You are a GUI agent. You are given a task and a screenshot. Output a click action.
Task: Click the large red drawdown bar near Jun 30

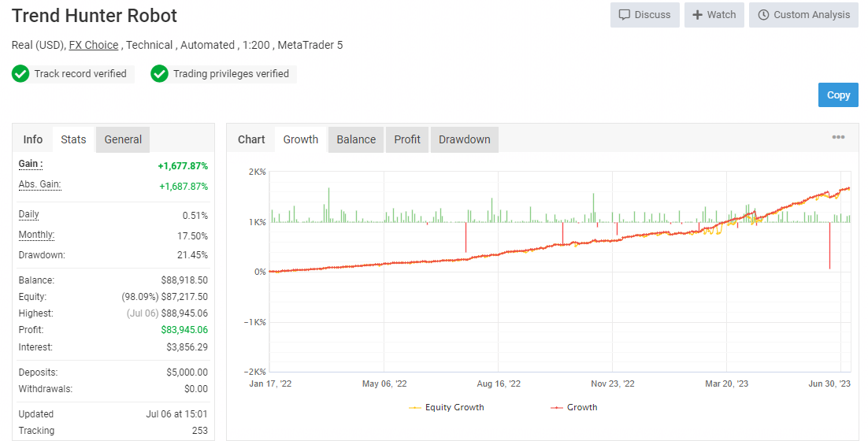tap(830, 246)
